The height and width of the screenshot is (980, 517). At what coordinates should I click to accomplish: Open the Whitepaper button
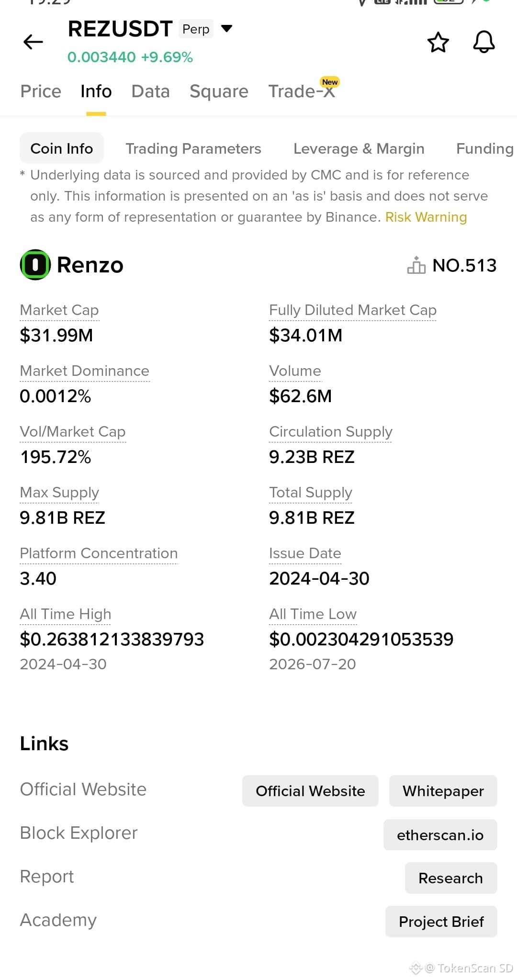point(443,791)
